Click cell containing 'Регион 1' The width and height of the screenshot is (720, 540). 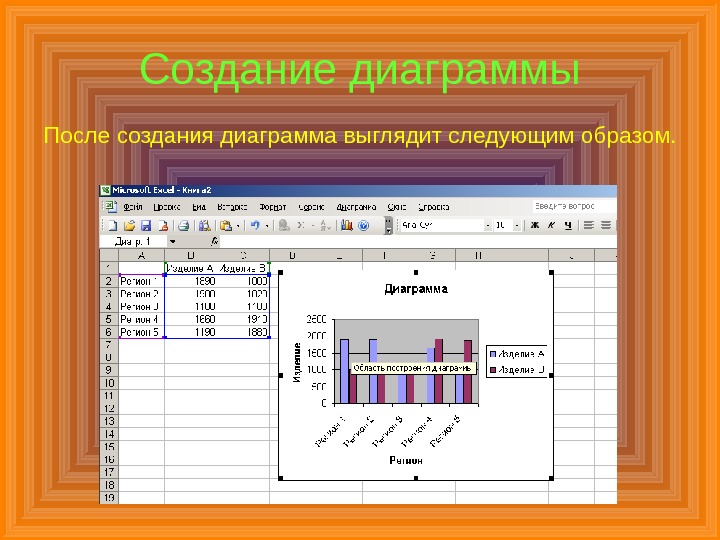141,281
